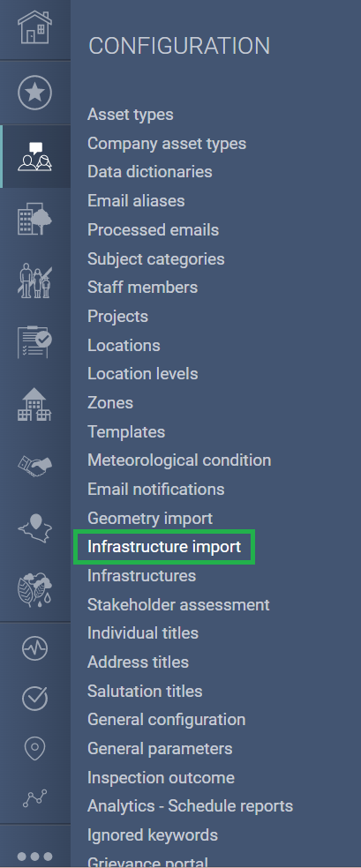This screenshot has width=361, height=868.
Task: Open the leaf and raincloud icon
Action: pos(35,590)
